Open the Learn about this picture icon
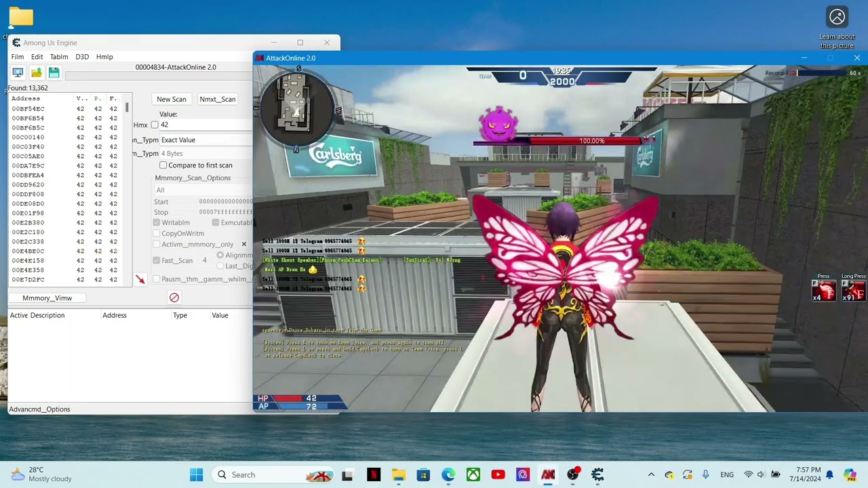Screen dimensions: 868x488 (x=837, y=17)
